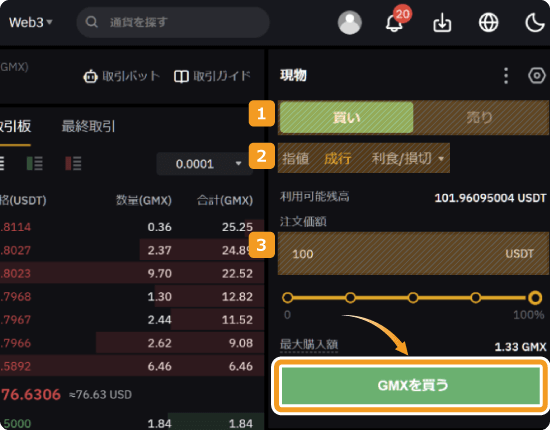
Task: Select the 売り sell toggle
Action: click(x=480, y=117)
